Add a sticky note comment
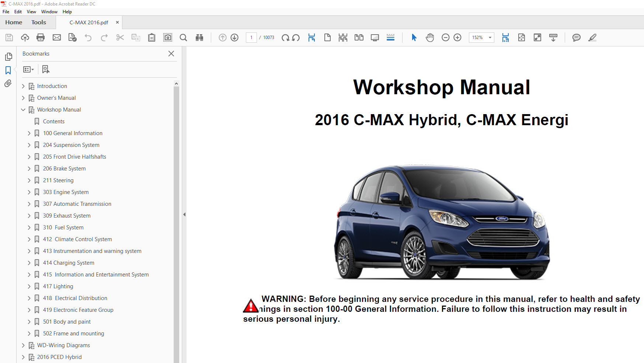 click(576, 38)
